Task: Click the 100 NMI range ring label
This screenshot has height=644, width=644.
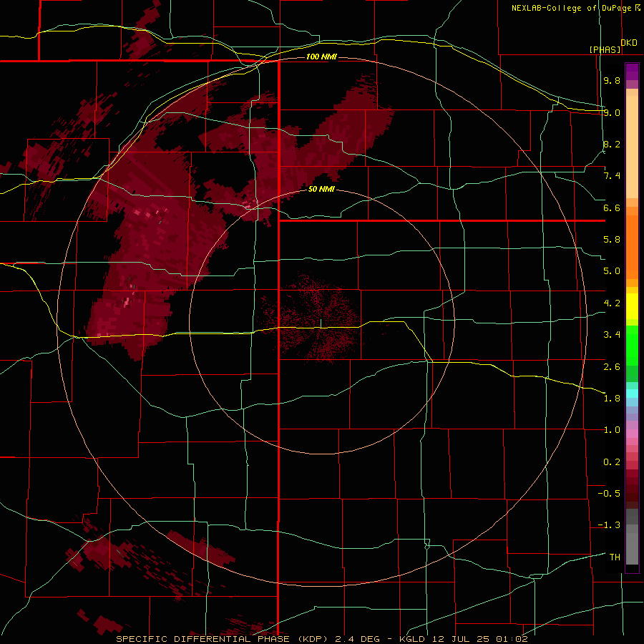Action: 321,57
